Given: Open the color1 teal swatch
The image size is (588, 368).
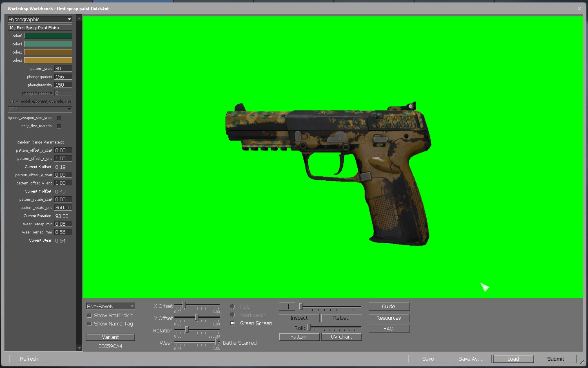Looking at the screenshot, I should point(48,44).
